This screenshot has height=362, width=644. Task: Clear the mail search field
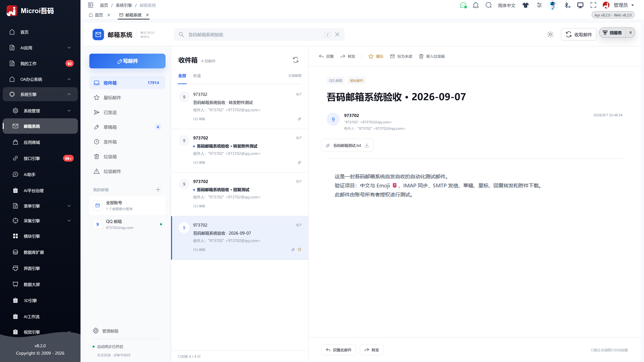[337, 35]
